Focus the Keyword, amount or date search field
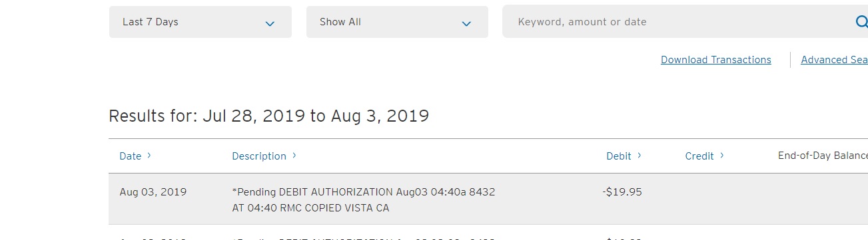868x240 pixels. click(679, 22)
